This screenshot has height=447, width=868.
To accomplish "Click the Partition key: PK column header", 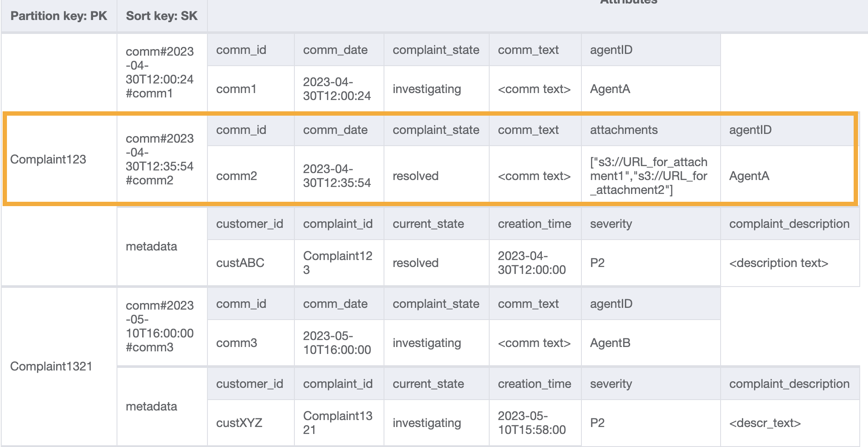I will pyautogui.click(x=59, y=16).
